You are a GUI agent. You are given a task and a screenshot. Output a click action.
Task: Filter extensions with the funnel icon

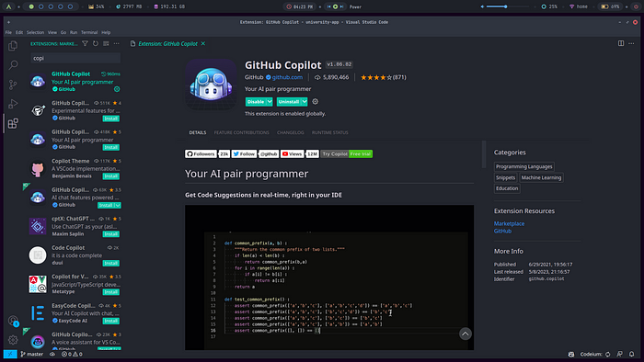pos(85,43)
